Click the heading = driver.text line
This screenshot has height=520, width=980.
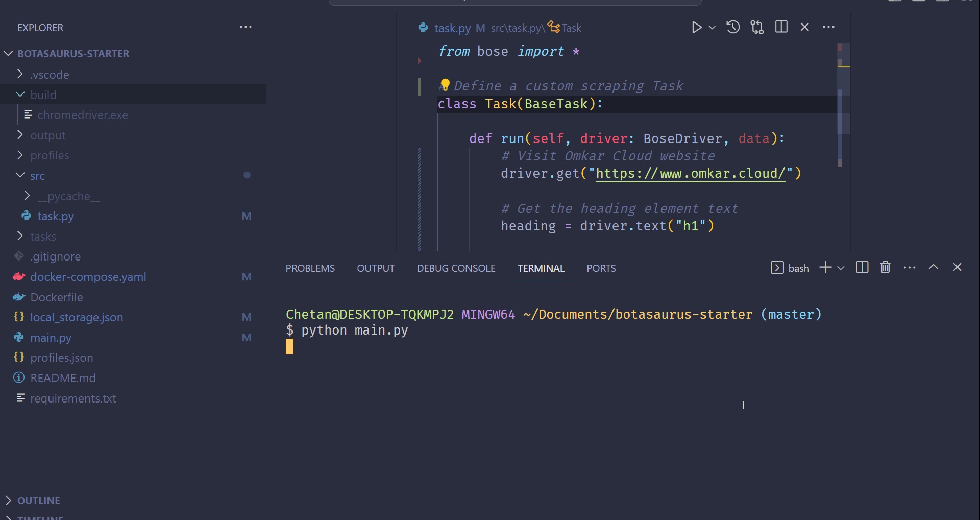point(607,226)
